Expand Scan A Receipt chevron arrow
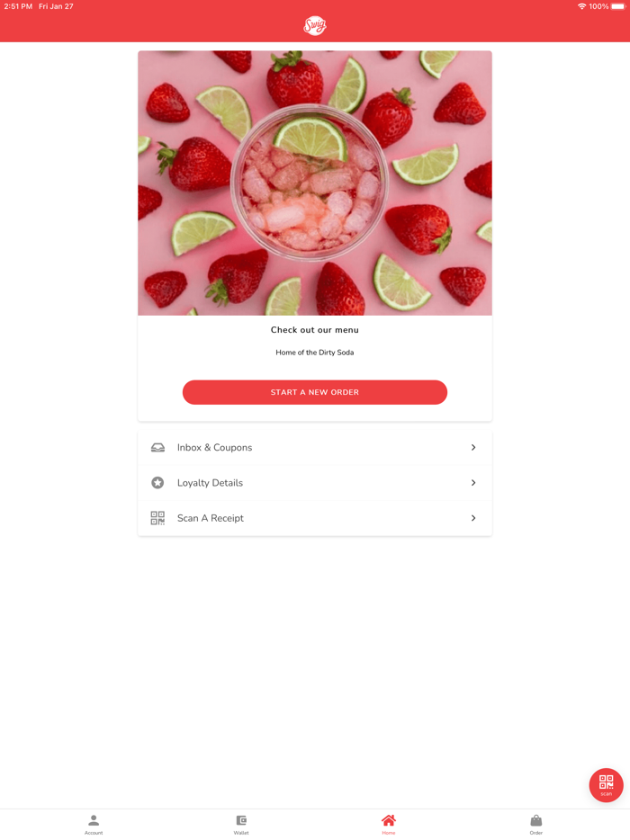 [x=473, y=518]
